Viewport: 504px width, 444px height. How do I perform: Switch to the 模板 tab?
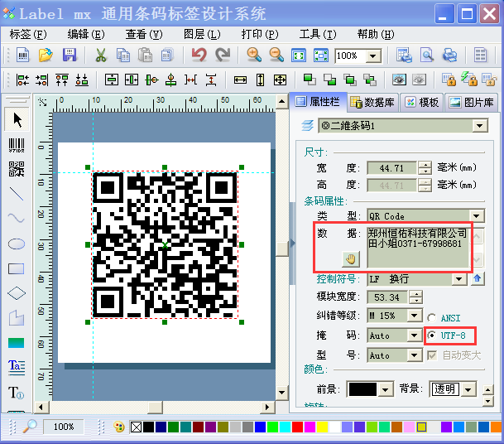pos(422,103)
